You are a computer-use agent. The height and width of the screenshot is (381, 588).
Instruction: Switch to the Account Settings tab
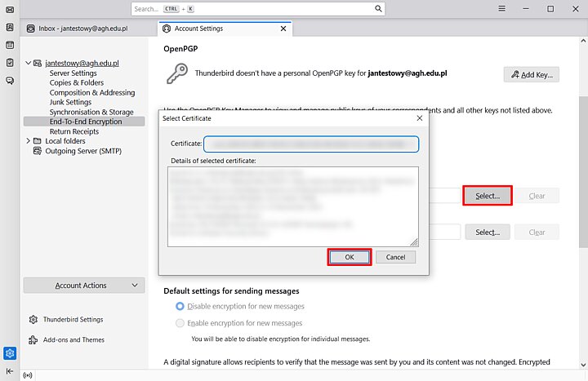click(x=225, y=29)
